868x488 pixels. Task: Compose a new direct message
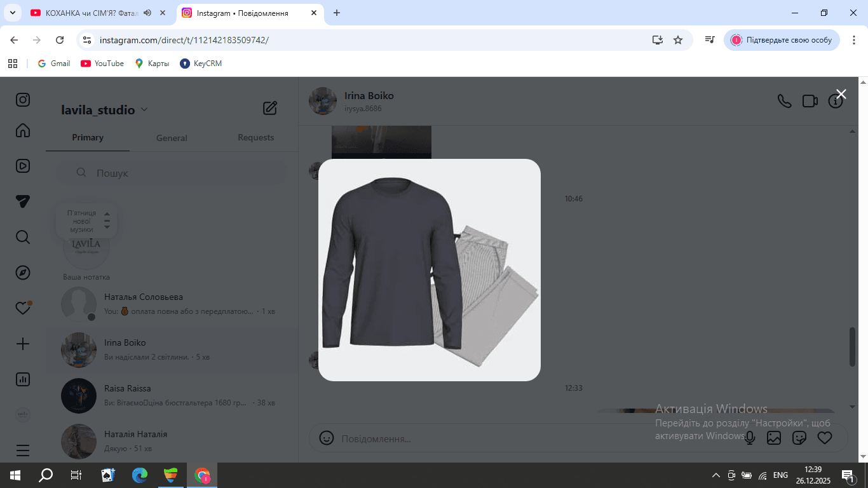[x=270, y=108]
